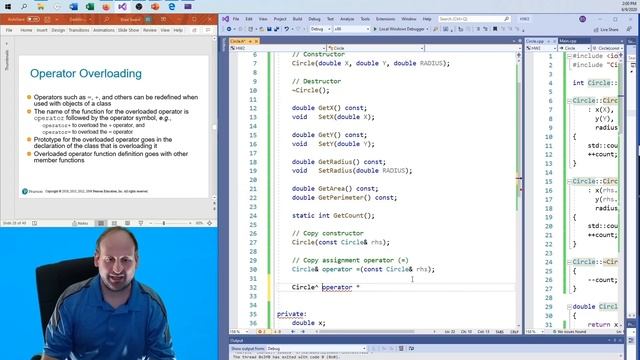Image resolution: width=640 pixels, height=360 pixels.
Task: Open Circle class dropdown in Circle.h editor
Action: [376, 48]
